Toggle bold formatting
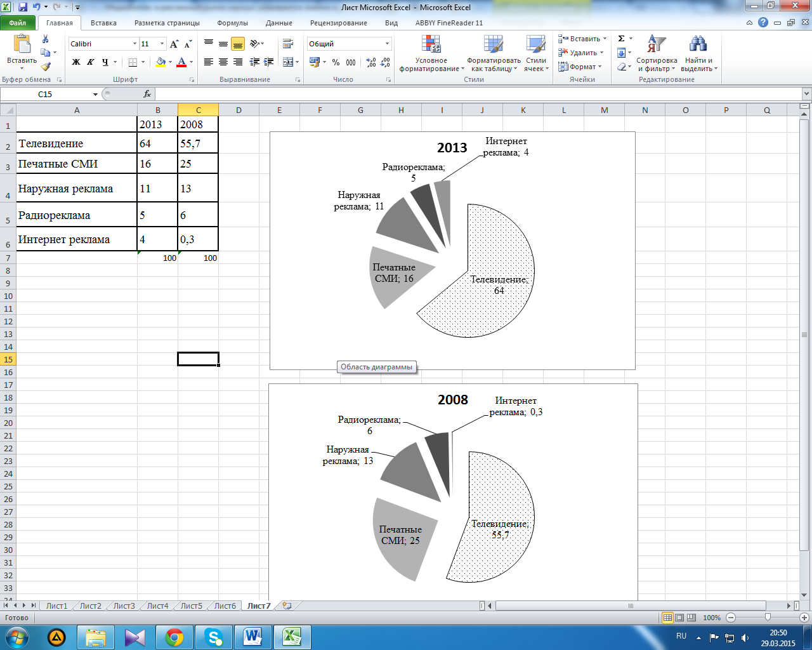This screenshot has height=650, width=812. (76, 62)
